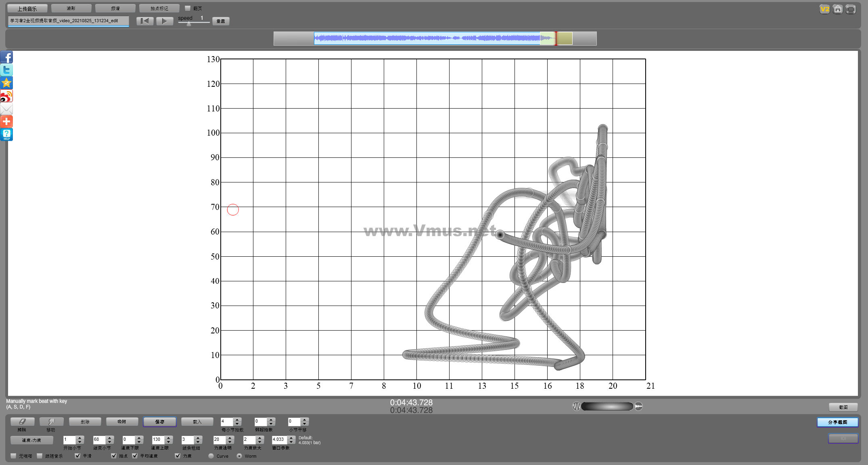This screenshot has width=868, height=465.
Task: Select the move (移动) tool
Action: (x=51, y=421)
